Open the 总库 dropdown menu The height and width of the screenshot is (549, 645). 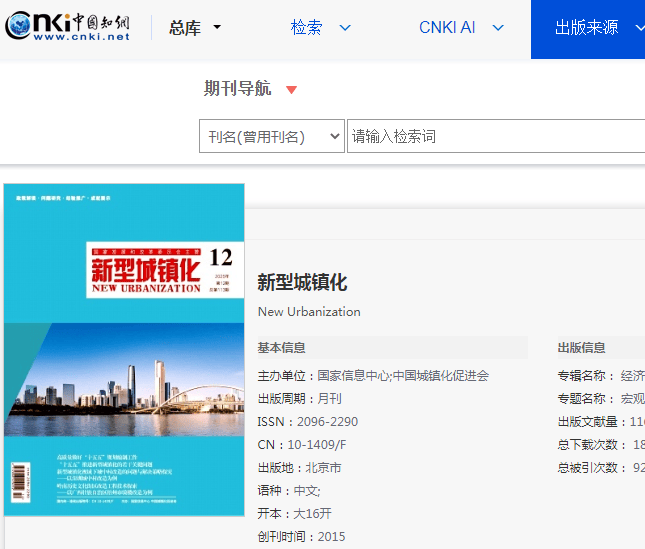tap(195, 28)
